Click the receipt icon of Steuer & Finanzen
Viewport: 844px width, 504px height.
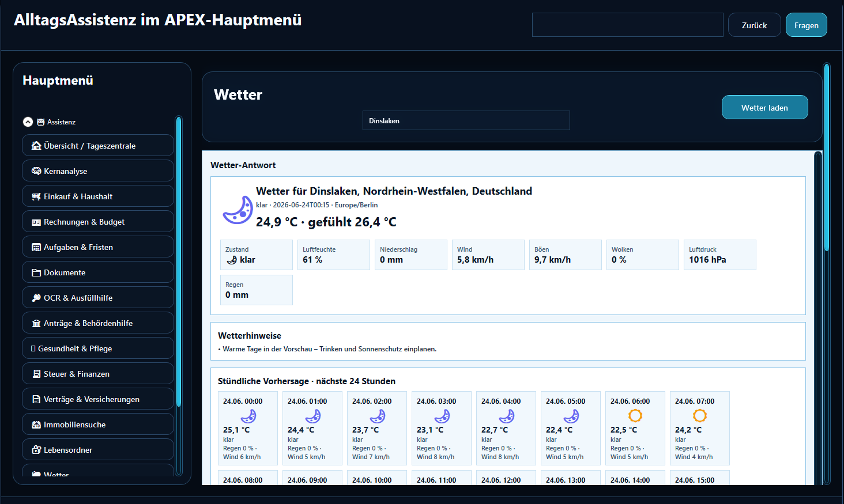[x=36, y=374]
